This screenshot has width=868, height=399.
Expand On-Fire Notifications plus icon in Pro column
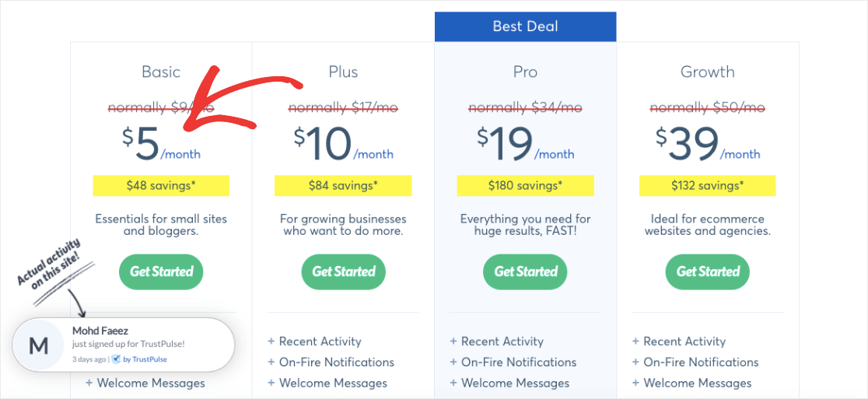click(x=453, y=362)
